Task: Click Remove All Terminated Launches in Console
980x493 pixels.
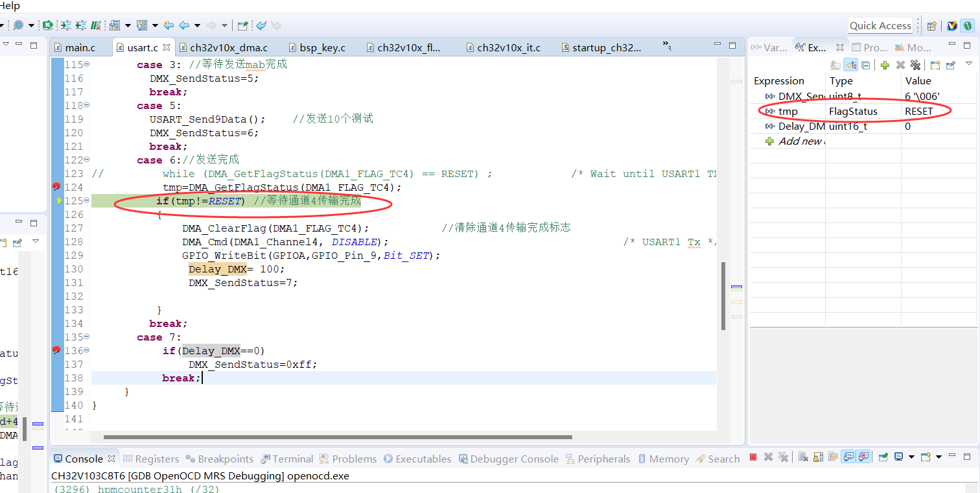Action: 783,457
